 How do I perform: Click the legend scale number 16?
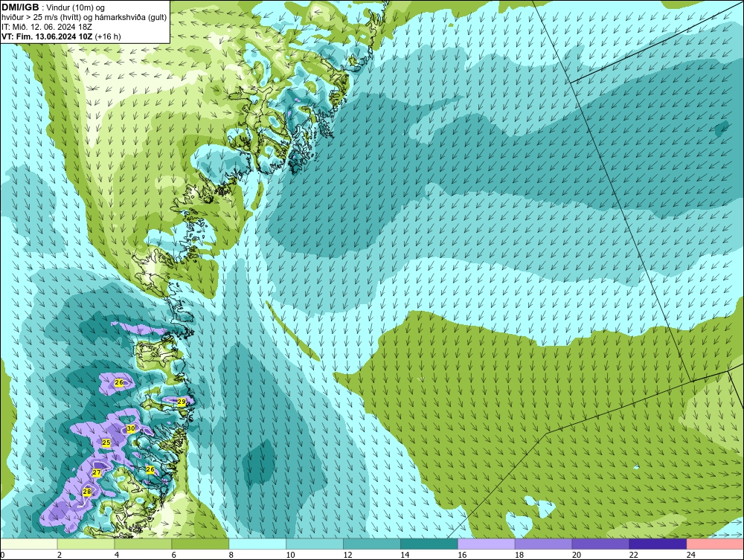click(462, 555)
